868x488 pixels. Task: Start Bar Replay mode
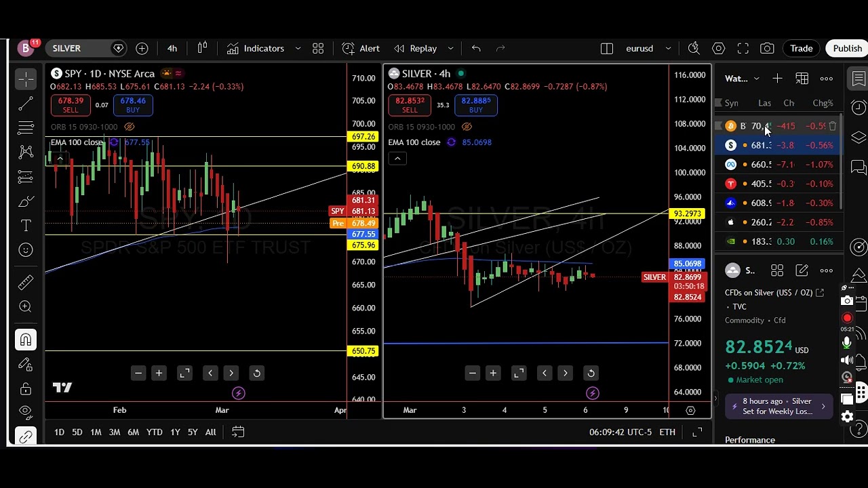coord(415,48)
